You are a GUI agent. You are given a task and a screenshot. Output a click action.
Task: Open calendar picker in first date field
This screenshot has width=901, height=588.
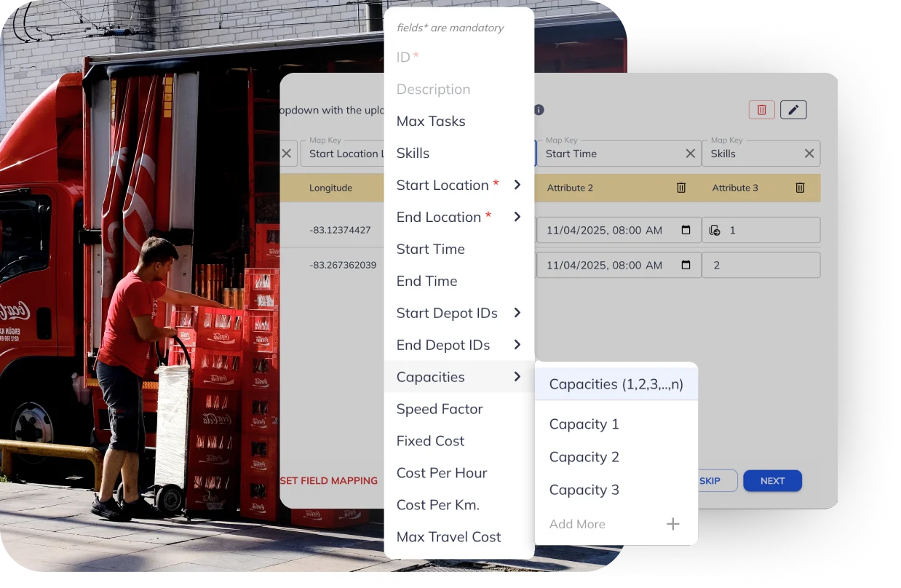tap(686, 230)
